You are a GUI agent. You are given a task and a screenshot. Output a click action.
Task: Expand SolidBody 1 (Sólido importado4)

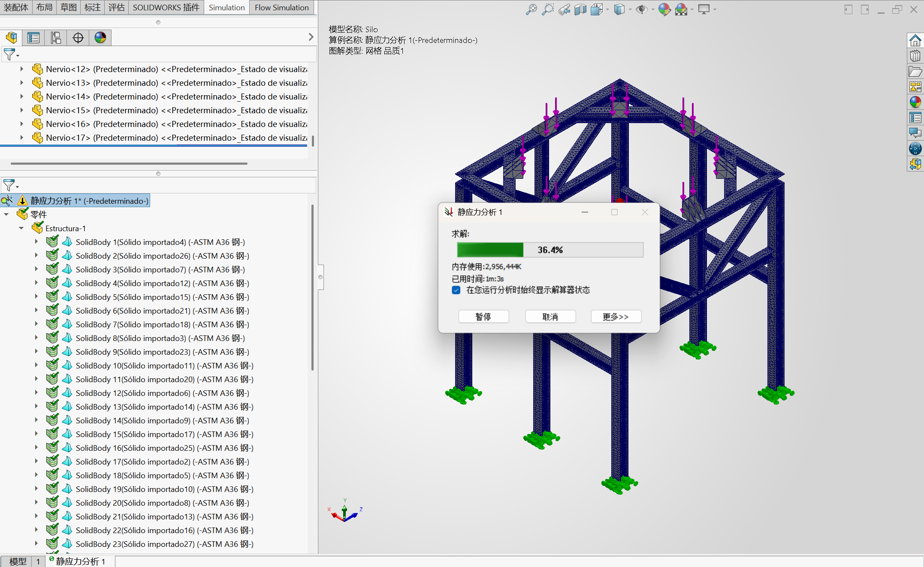(36, 242)
